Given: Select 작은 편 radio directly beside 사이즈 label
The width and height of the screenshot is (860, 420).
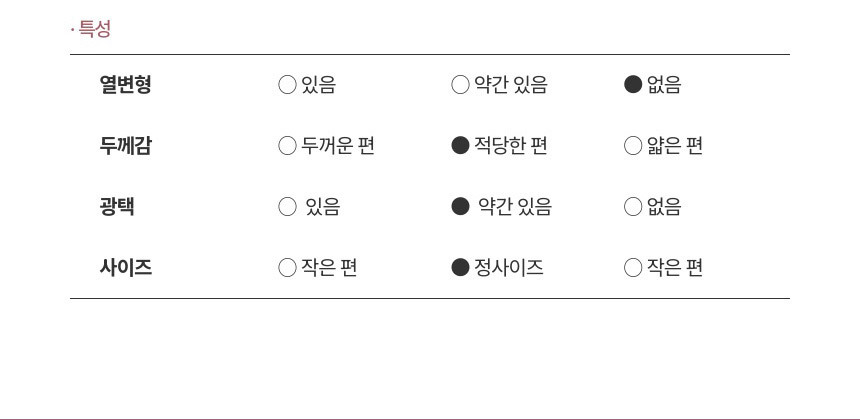Looking at the screenshot, I should 287,268.
